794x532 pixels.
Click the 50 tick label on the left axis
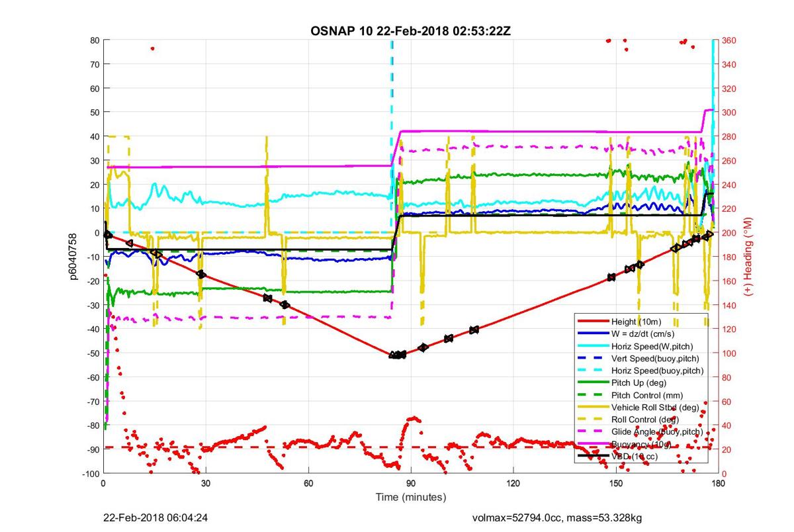pos(94,112)
